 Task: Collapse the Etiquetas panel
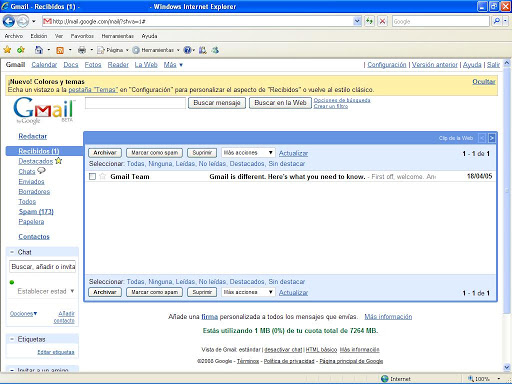(x=12, y=339)
